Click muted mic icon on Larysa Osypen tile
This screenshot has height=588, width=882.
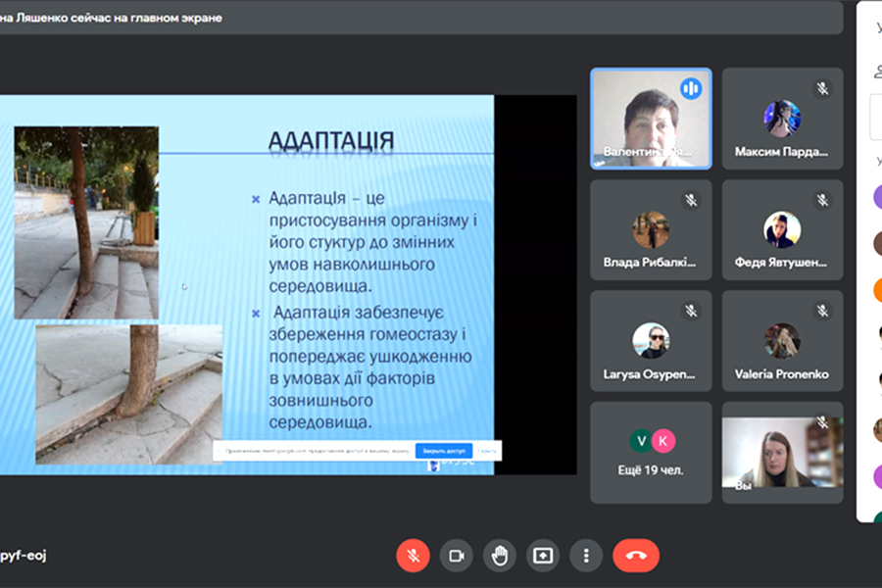pyautogui.click(x=692, y=311)
